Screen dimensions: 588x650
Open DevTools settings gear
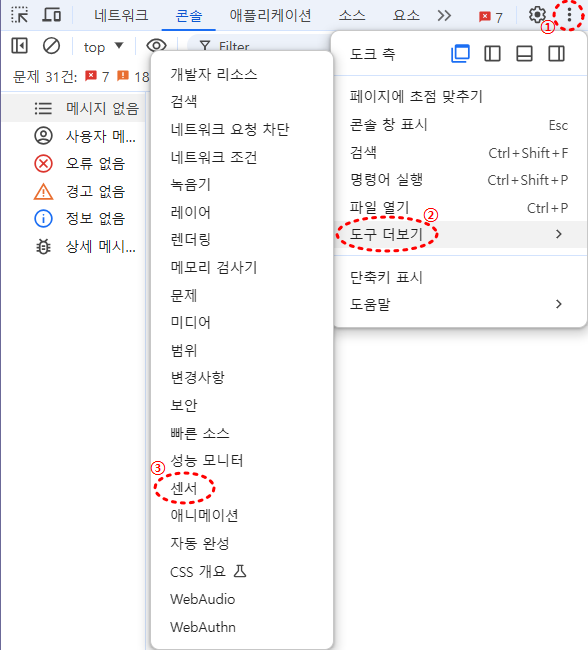pos(537,15)
